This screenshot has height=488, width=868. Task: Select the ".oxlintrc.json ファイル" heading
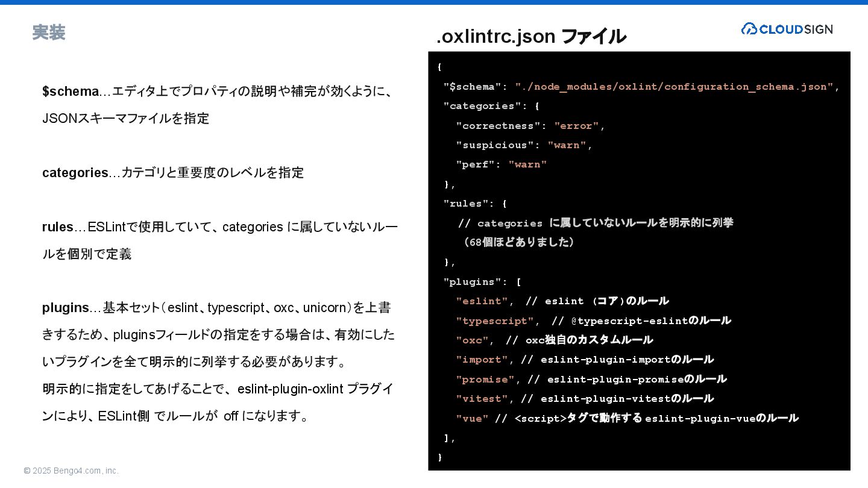531,36
